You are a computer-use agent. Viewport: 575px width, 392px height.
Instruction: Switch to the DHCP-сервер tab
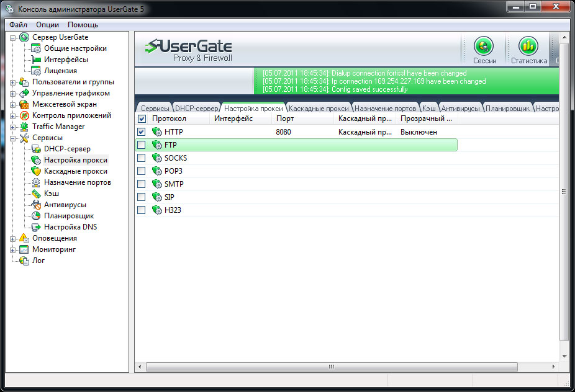click(197, 109)
